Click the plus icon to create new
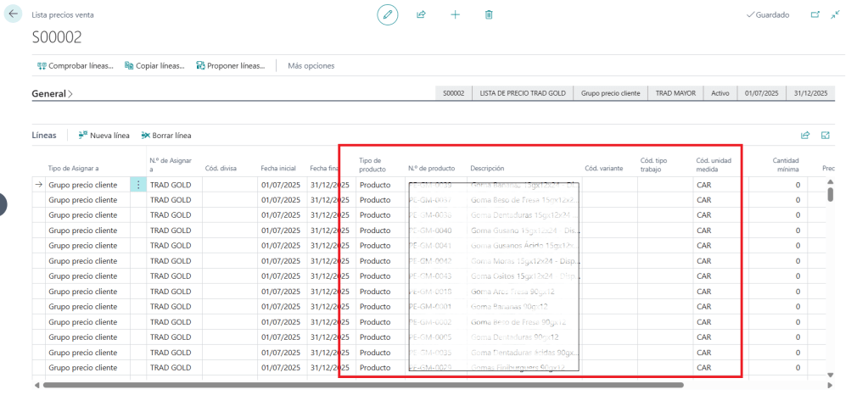 tap(455, 14)
